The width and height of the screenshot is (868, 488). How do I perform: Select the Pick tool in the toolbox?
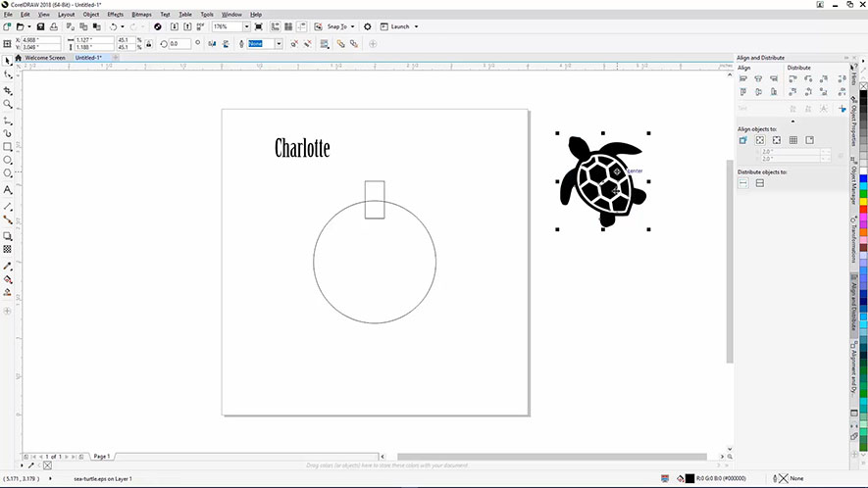tap(8, 61)
